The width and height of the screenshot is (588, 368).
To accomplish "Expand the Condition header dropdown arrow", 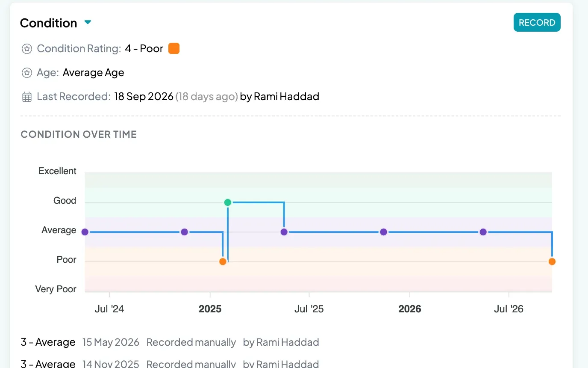I will (x=88, y=22).
